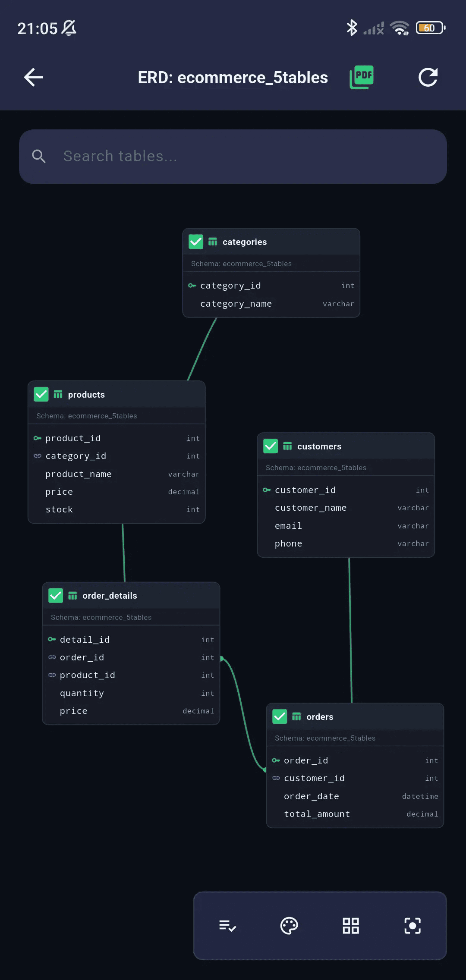Select the order_details table title
466x980 pixels.
(x=110, y=596)
